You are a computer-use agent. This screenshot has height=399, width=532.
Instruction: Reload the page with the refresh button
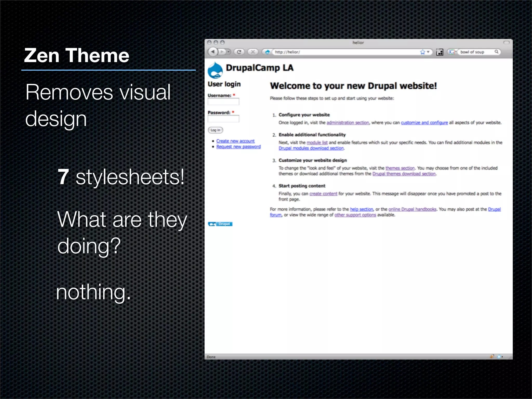pyautogui.click(x=239, y=52)
